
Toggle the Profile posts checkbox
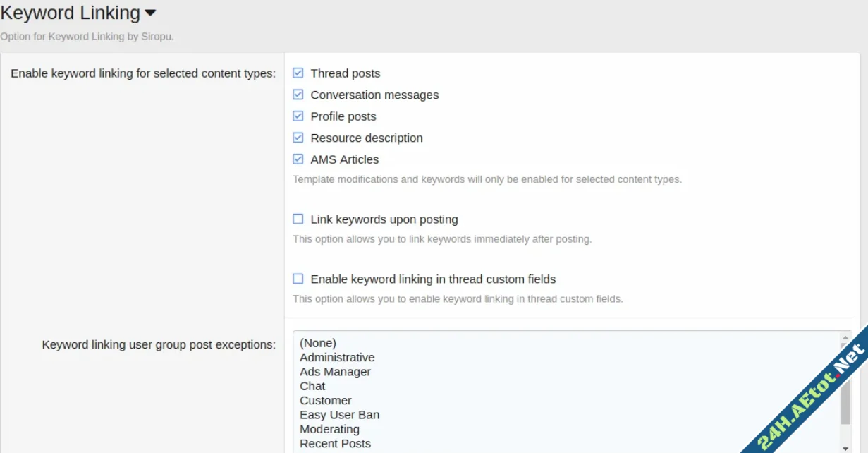pyautogui.click(x=298, y=116)
